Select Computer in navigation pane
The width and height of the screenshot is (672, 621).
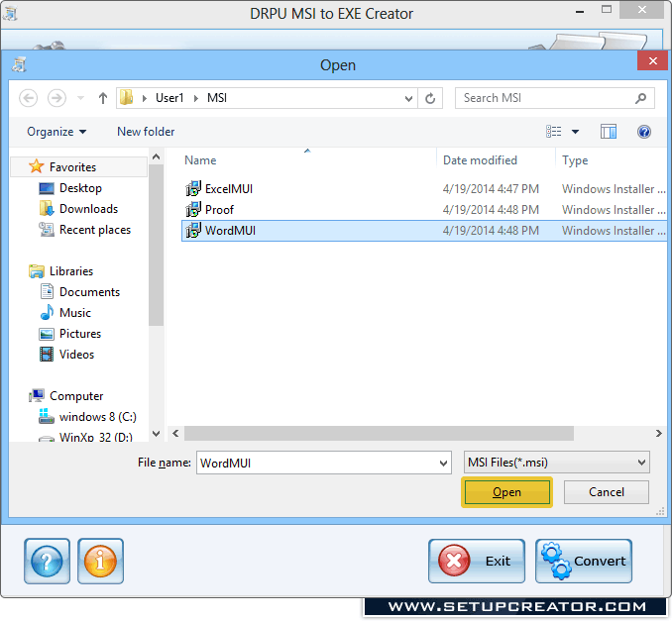coord(76,396)
